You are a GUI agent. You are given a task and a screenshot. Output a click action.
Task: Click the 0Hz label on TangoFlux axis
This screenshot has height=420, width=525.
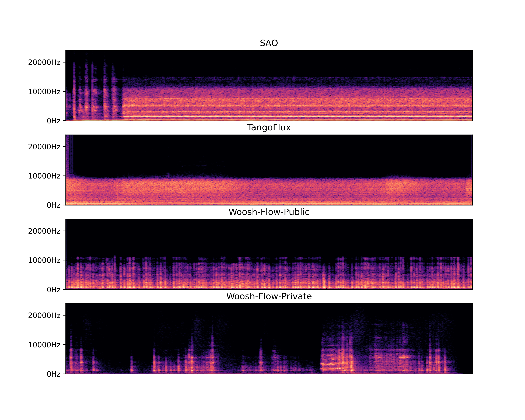pyautogui.click(x=53, y=205)
